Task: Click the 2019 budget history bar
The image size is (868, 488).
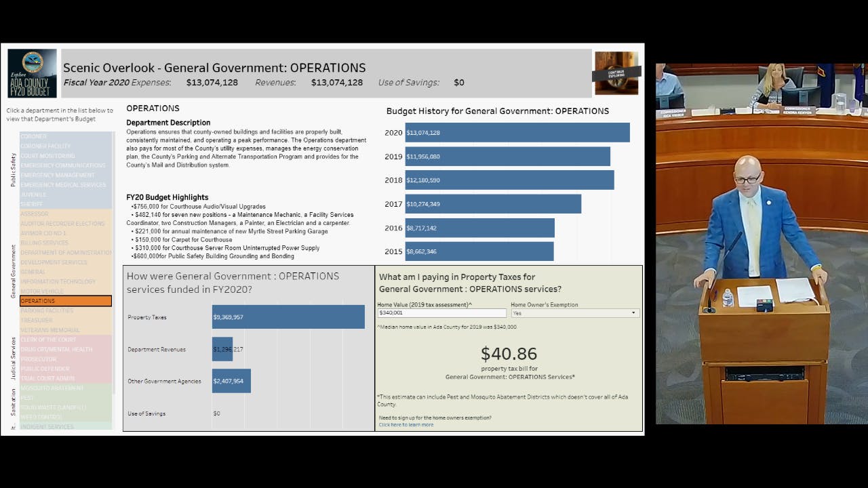Action: (x=508, y=157)
